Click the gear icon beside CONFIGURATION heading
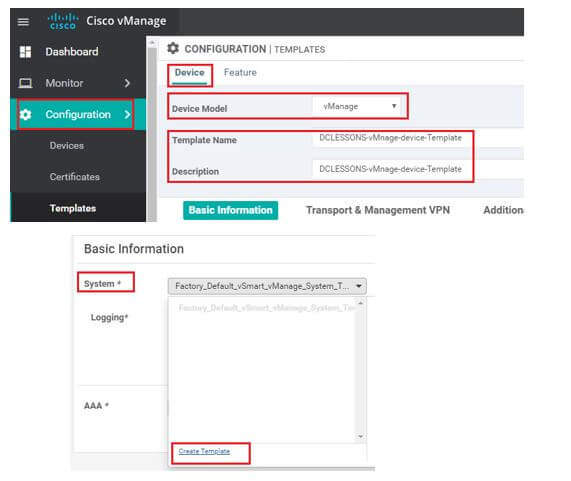Image resolution: width=571 pixels, height=481 pixels. pyautogui.click(x=173, y=48)
